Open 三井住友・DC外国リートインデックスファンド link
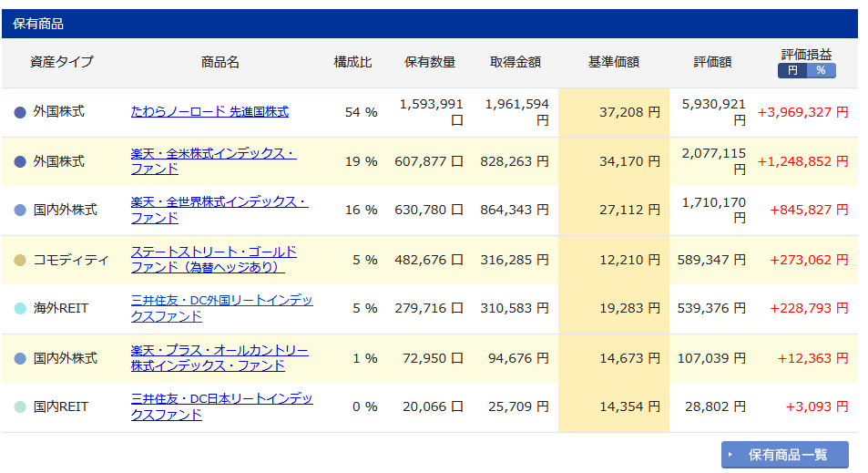Image resolution: width=868 pixels, height=473 pixels. 221,309
